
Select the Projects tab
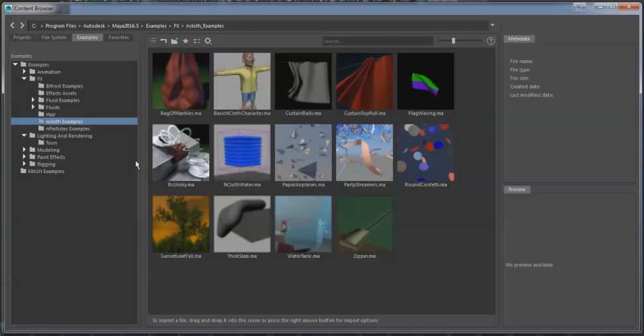pos(22,38)
